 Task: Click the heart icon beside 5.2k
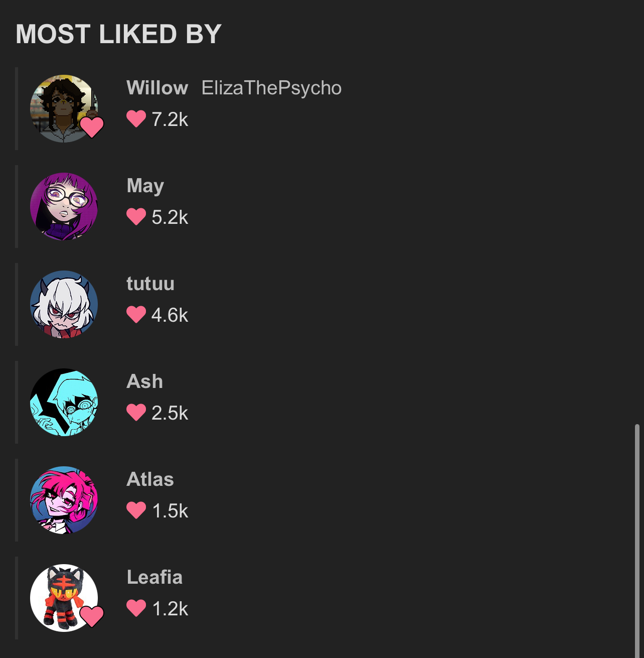(x=136, y=217)
